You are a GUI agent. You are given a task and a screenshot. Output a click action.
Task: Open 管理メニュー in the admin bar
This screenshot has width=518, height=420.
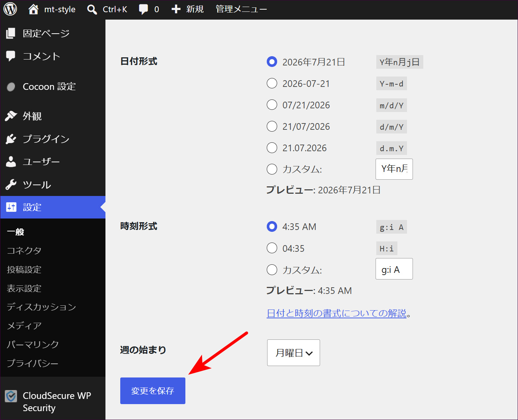click(x=241, y=9)
